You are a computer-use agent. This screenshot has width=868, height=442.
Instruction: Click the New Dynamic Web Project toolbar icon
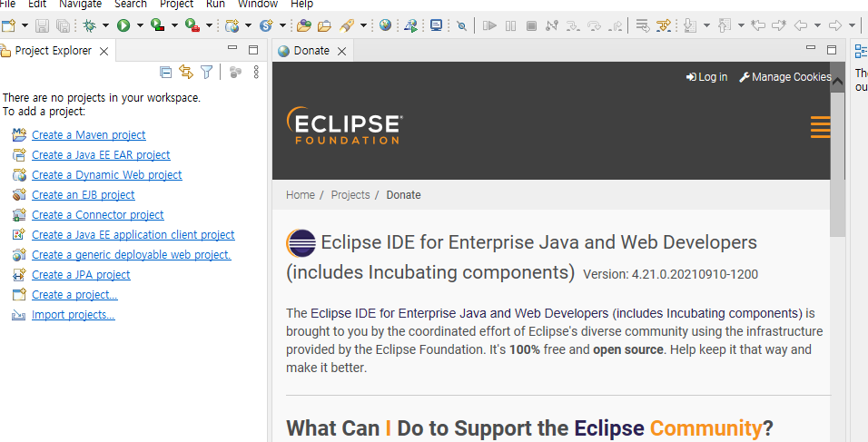pos(232,25)
